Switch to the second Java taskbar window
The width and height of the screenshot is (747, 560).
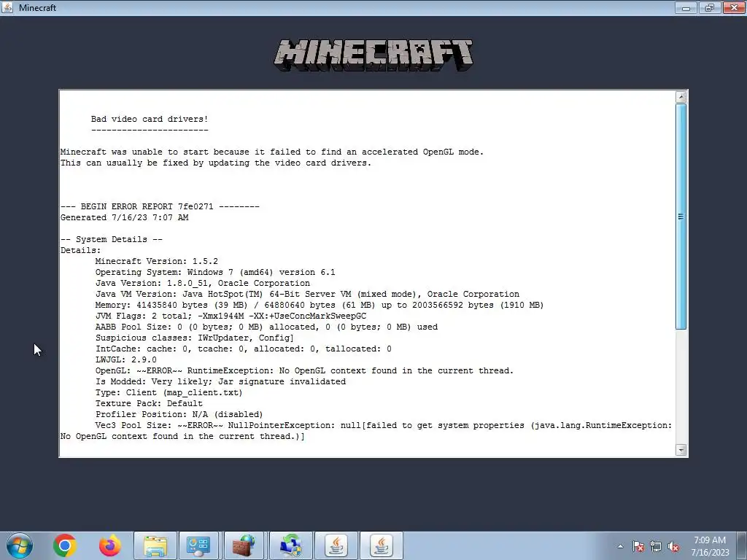(382, 545)
